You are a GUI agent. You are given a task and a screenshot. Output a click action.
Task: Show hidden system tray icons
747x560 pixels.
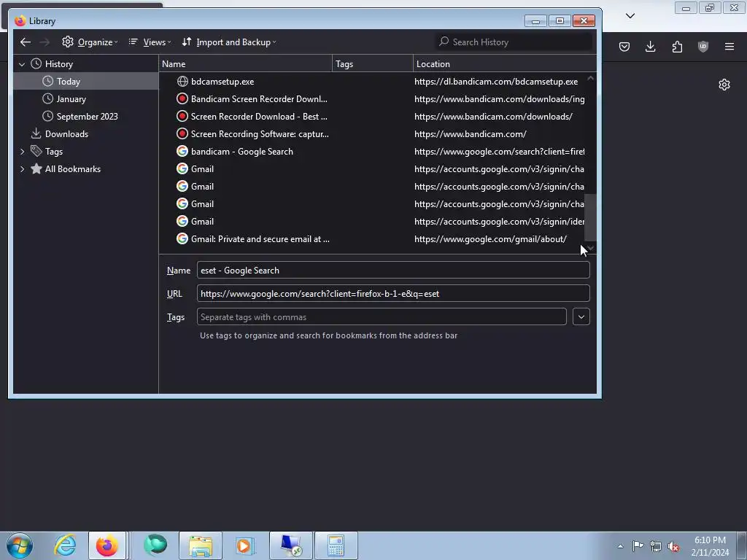pyautogui.click(x=620, y=546)
